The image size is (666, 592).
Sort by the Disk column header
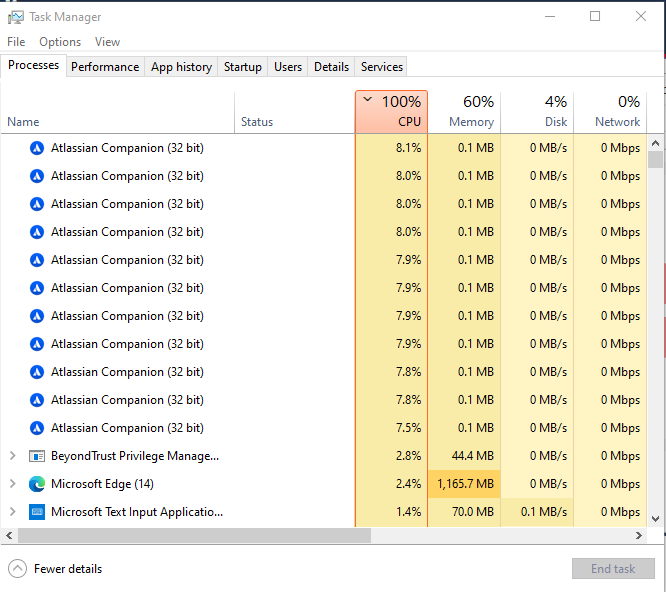point(537,112)
